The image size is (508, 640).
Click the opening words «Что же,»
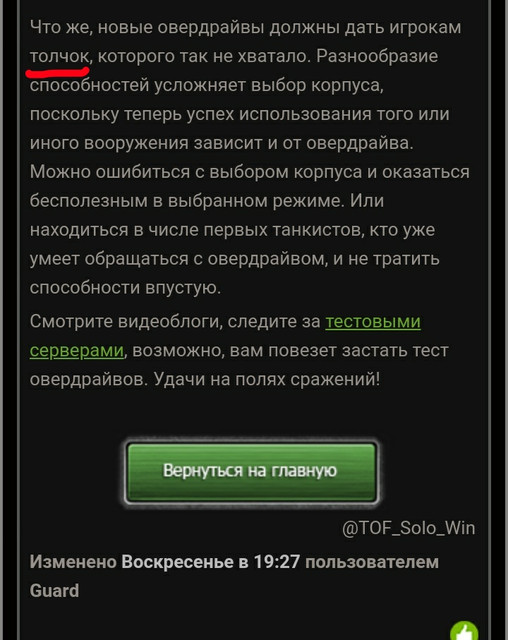coord(61,27)
